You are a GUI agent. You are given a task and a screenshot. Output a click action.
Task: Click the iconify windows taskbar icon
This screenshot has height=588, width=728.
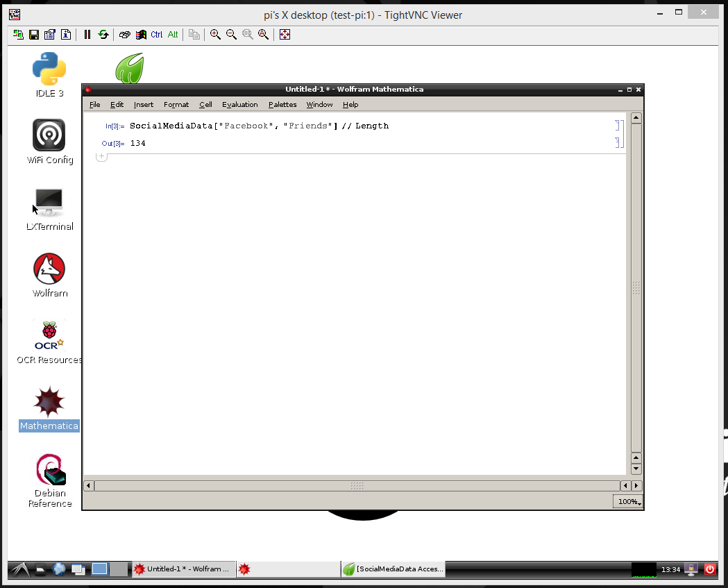click(x=78, y=569)
